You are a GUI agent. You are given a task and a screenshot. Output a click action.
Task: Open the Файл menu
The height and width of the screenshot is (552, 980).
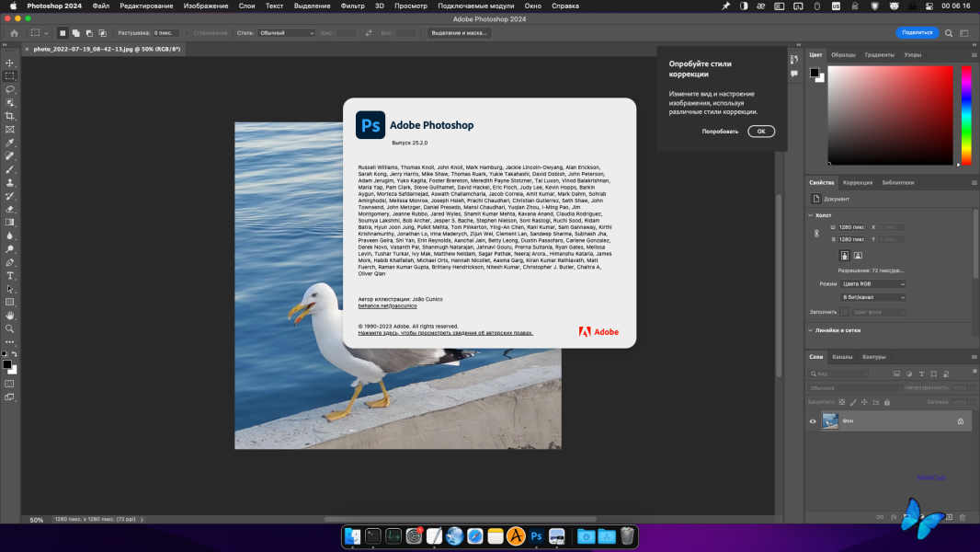pyautogui.click(x=100, y=6)
